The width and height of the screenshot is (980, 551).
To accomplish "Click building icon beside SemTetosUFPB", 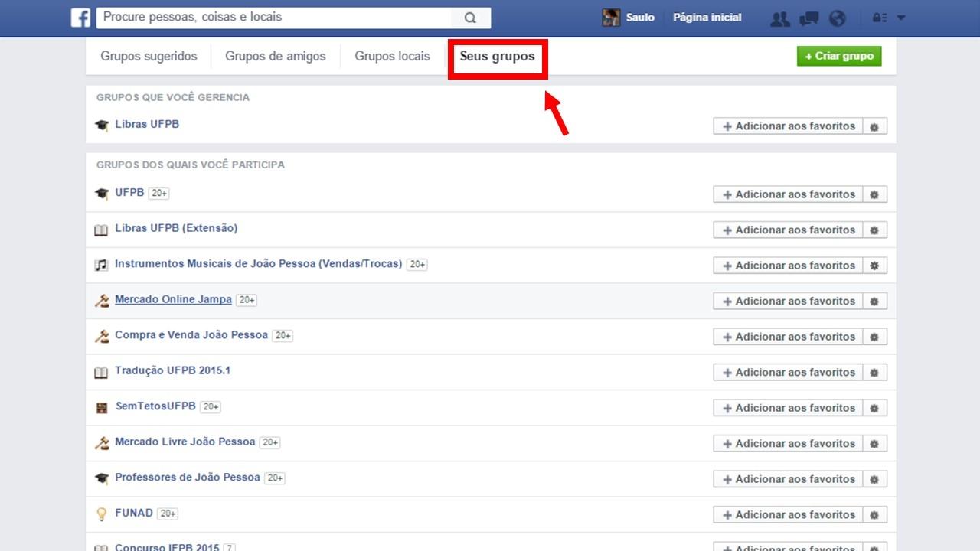I will tap(101, 408).
